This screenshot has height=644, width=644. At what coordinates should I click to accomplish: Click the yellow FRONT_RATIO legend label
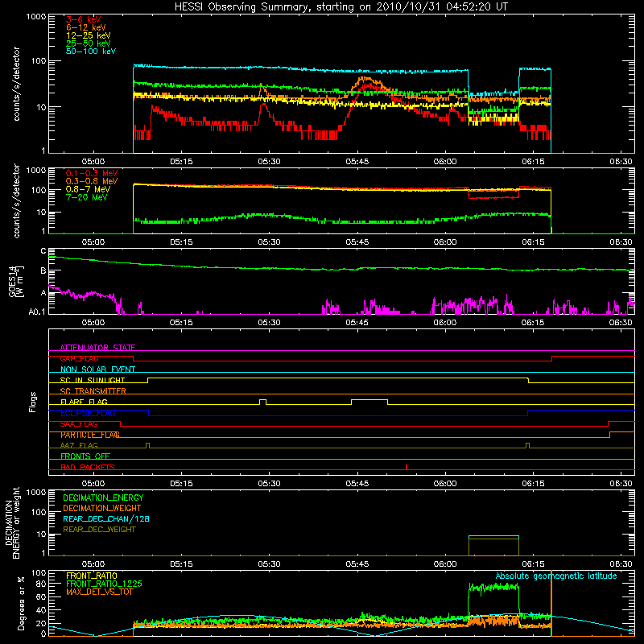coord(92,576)
